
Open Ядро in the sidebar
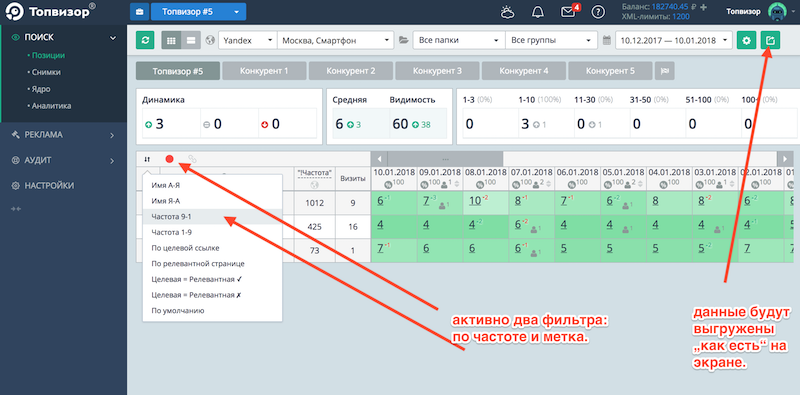click(x=41, y=89)
